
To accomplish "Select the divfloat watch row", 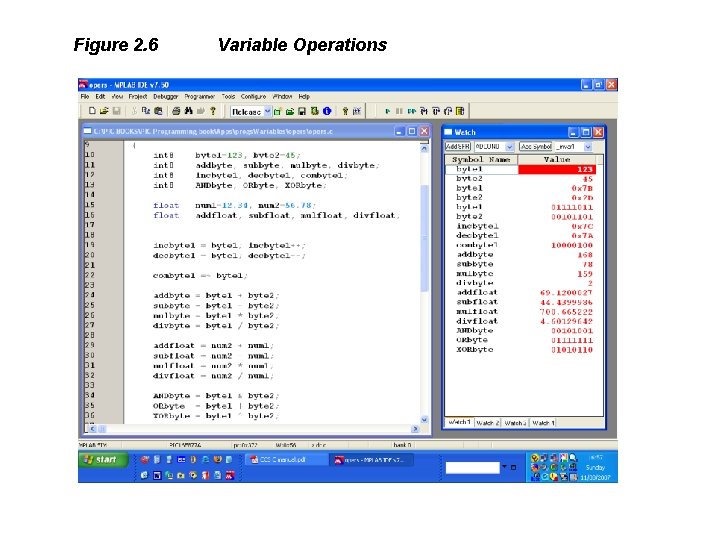I will (x=521, y=321).
